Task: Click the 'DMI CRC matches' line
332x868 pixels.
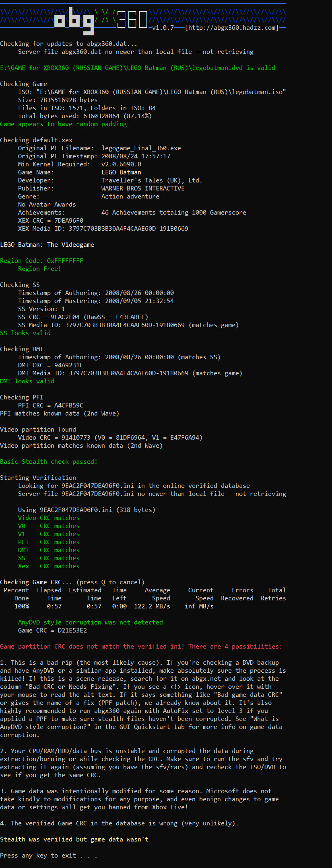Action: 49,550
